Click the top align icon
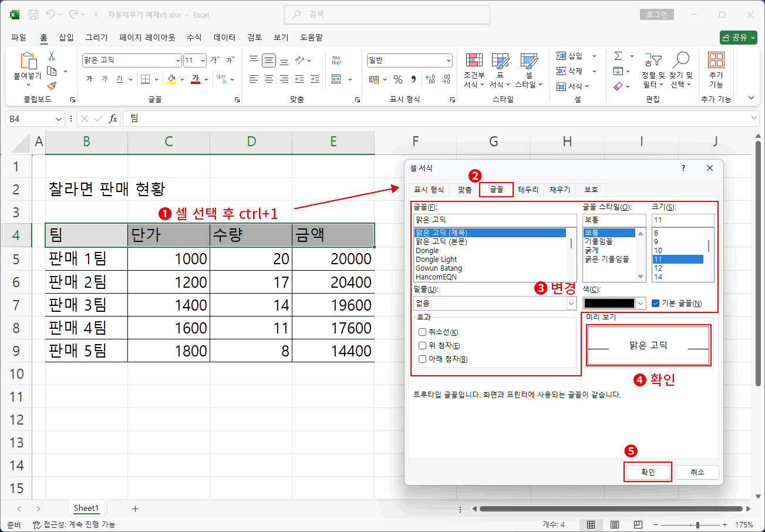 (254, 60)
